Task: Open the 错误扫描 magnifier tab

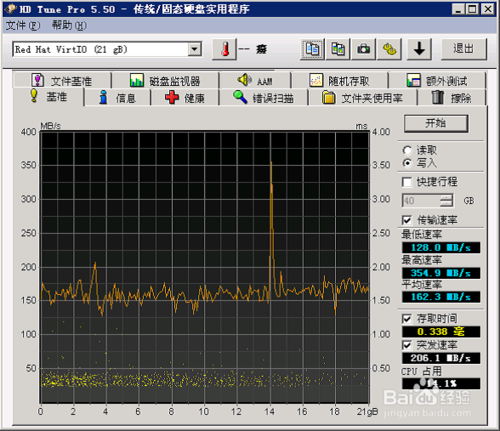Action: click(263, 98)
